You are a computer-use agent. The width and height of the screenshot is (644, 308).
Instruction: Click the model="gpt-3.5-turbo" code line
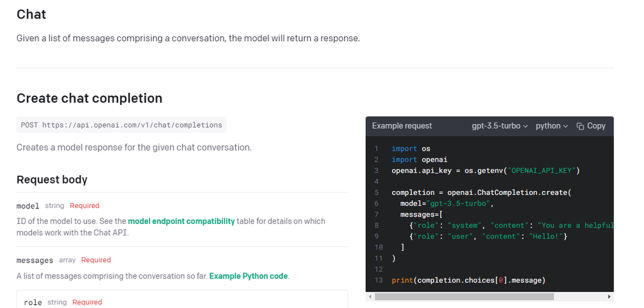pyautogui.click(x=447, y=203)
